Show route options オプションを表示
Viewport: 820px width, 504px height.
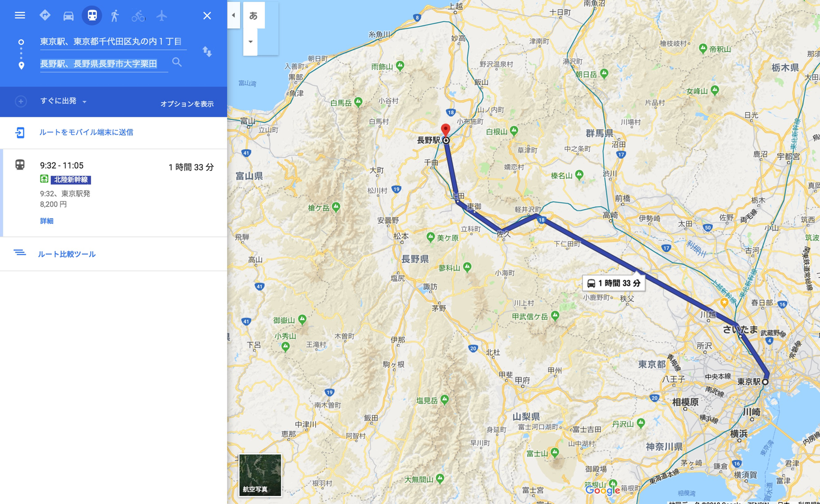point(187,104)
